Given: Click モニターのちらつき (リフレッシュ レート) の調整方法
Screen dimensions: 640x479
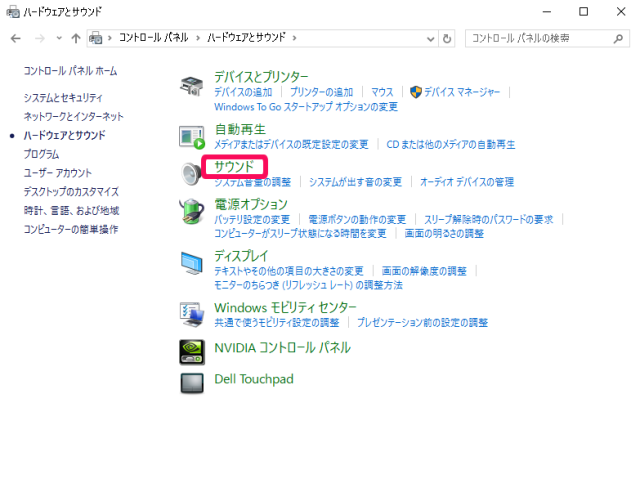Looking at the screenshot, I should pos(309,285).
